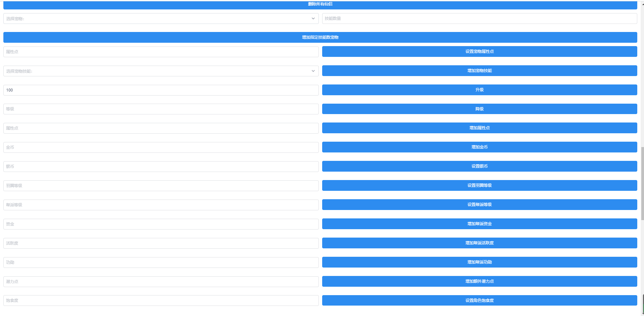Focus the 潜力点 input field
This screenshot has height=316, width=644.
(161, 282)
